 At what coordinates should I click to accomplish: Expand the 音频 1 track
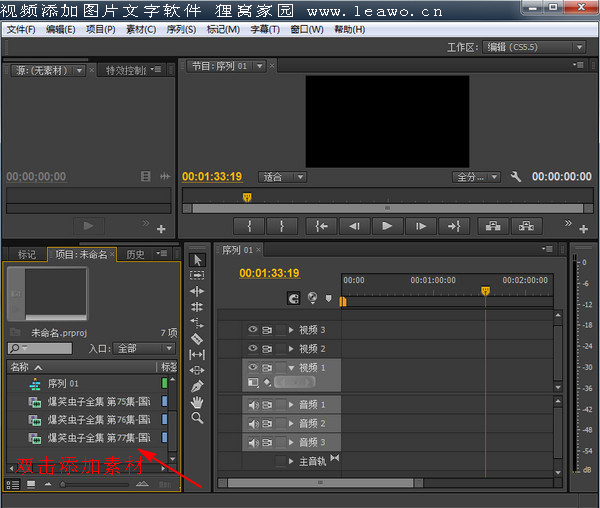click(x=291, y=405)
